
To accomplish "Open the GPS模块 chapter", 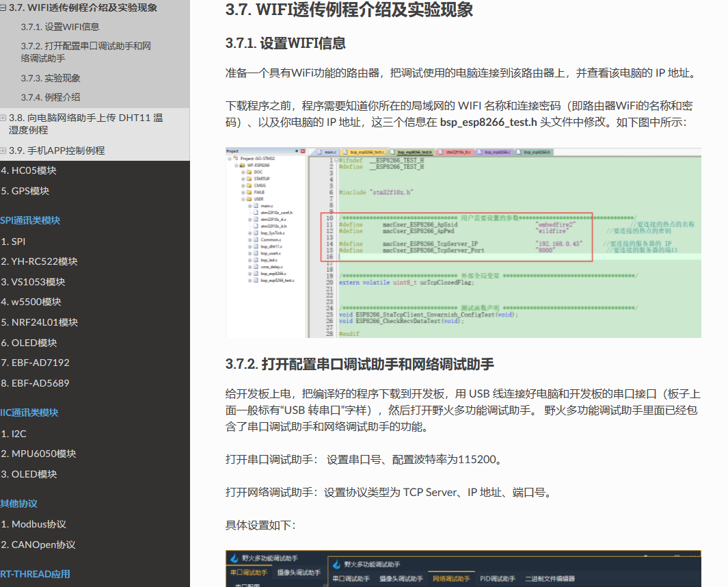I will point(25,191).
